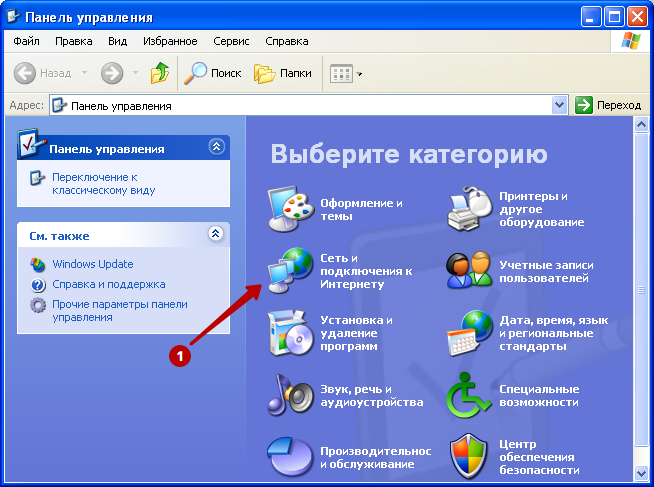Click the Add or Remove Programs disc icon
Screen dimensions: 654x487
click(290, 333)
